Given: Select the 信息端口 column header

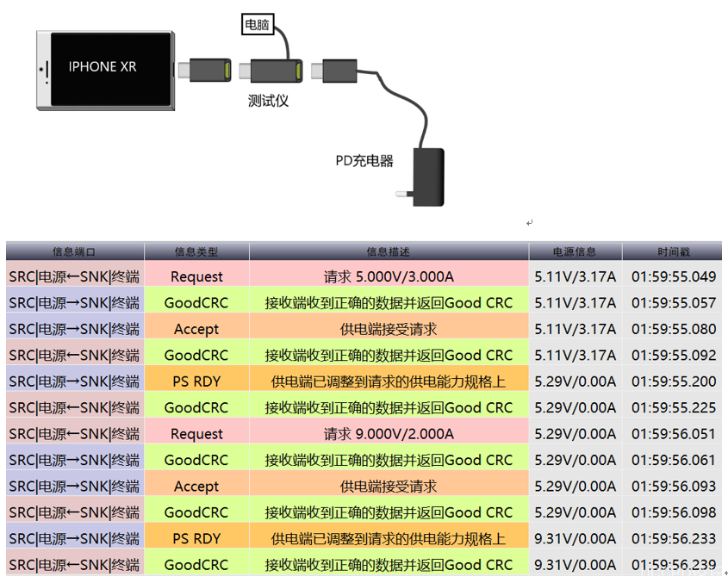Looking at the screenshot, I should (x=75, y=251).
